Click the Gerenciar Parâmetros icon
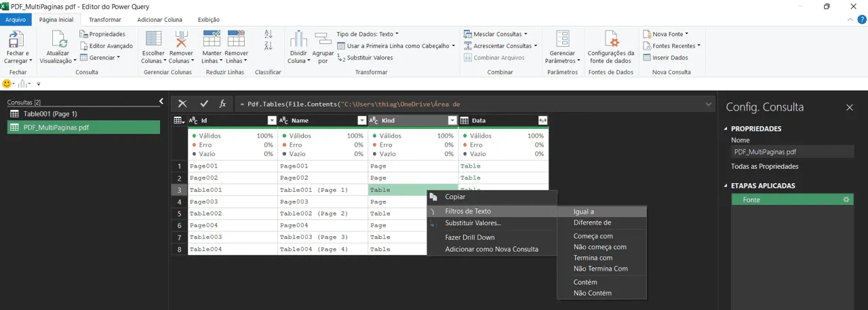 pyautogui.click(x=562, y=39)
